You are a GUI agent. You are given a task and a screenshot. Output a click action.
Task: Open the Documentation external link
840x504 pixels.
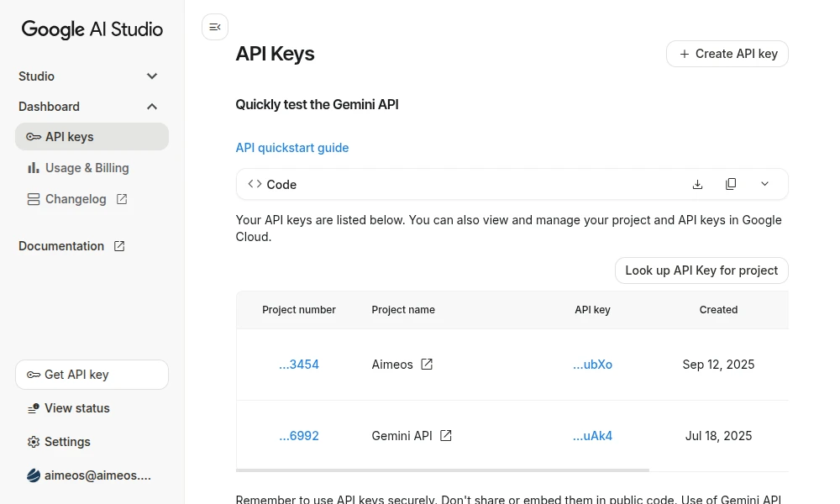tap(72, 246)
